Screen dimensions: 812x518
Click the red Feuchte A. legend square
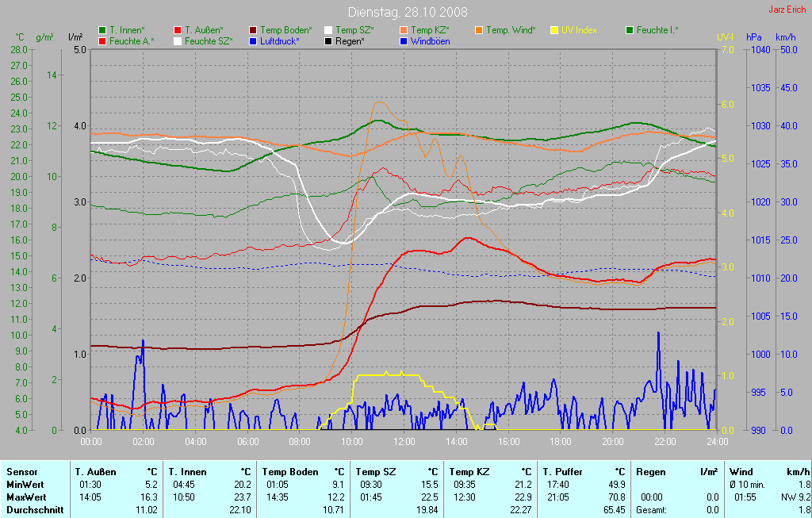point(102,40)
